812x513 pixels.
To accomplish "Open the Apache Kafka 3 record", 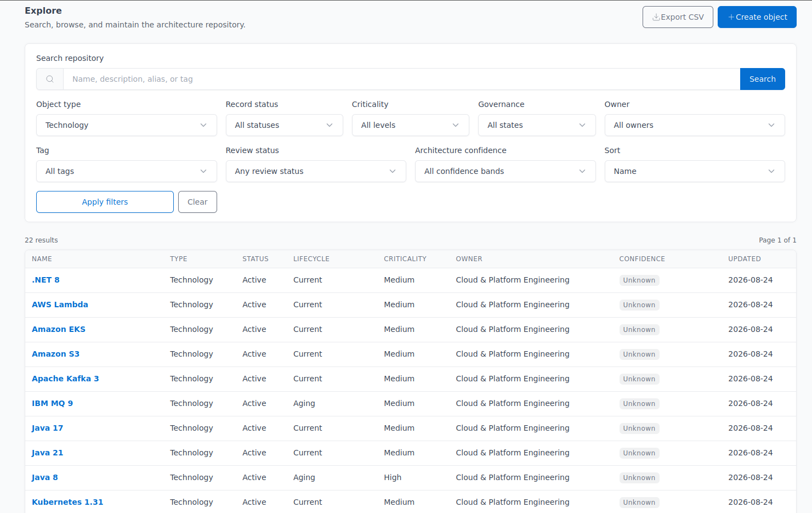I will 65,379.
